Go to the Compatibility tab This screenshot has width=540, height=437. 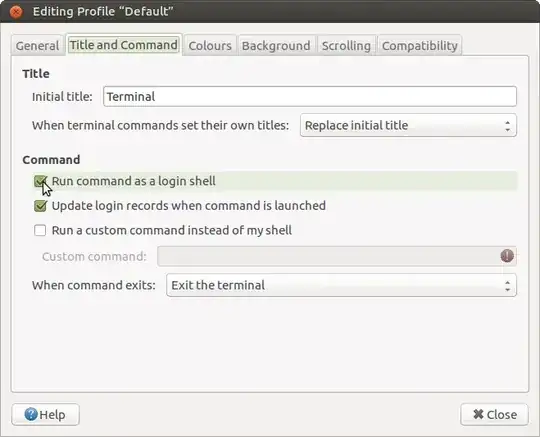click(420, 45)
